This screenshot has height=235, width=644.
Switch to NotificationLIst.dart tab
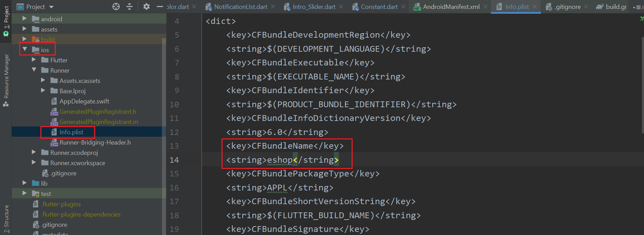[x=240, y=7]
